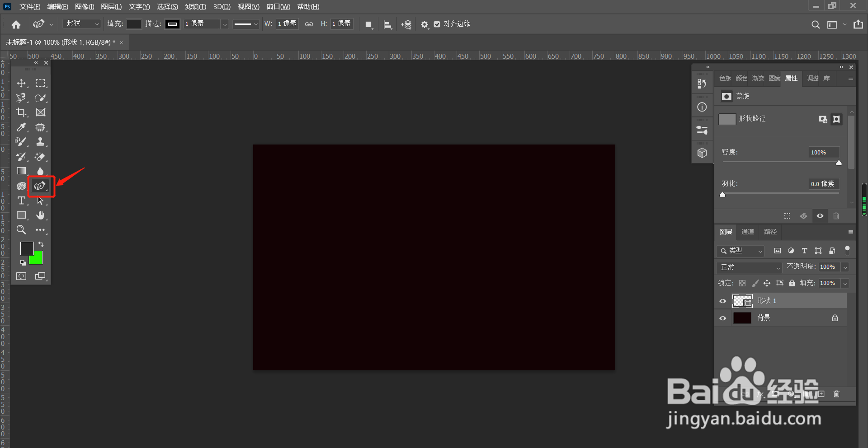Select the Freeform Pen tool in toolbox

[x=41, y=186]
